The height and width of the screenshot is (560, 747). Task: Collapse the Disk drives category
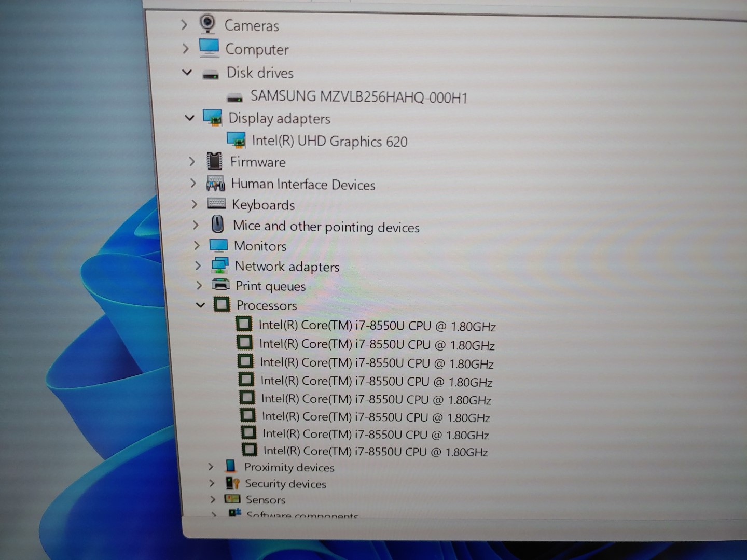187,72
